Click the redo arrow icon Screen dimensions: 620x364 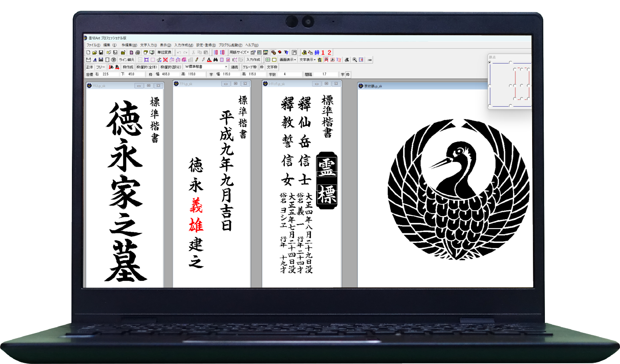coord(185,52)
